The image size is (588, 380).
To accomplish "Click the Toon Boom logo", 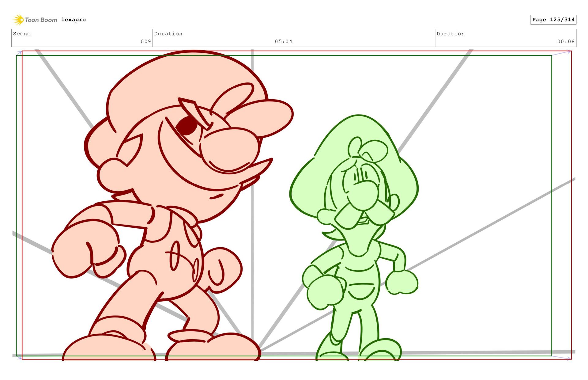I will tap(35, 20).
